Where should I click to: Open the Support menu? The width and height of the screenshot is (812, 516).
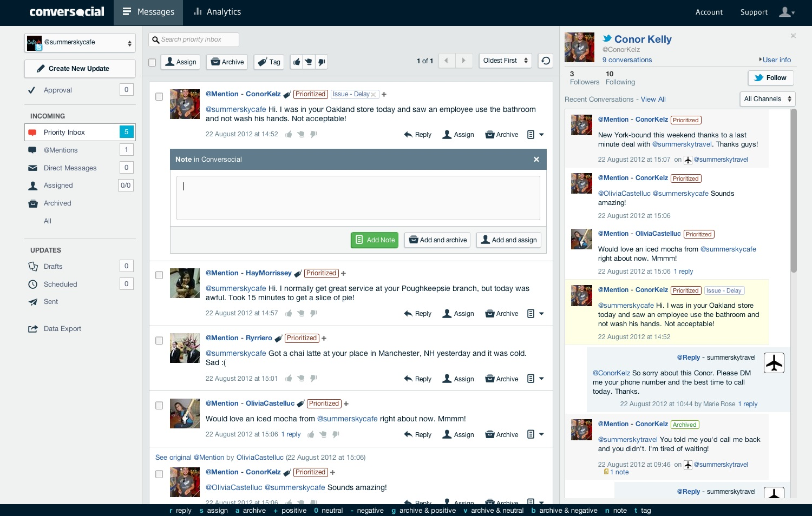(754, 12)
